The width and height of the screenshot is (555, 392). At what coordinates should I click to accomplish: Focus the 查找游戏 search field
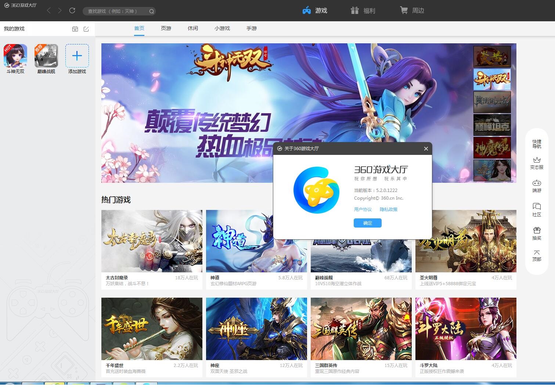click(x=119, y=11)
